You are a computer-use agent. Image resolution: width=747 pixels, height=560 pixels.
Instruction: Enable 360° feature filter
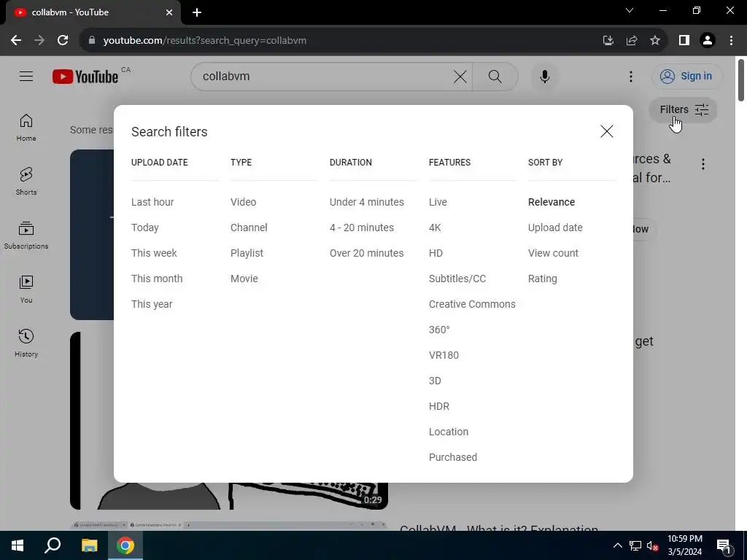pyautogui.click(x=439, y=330)
